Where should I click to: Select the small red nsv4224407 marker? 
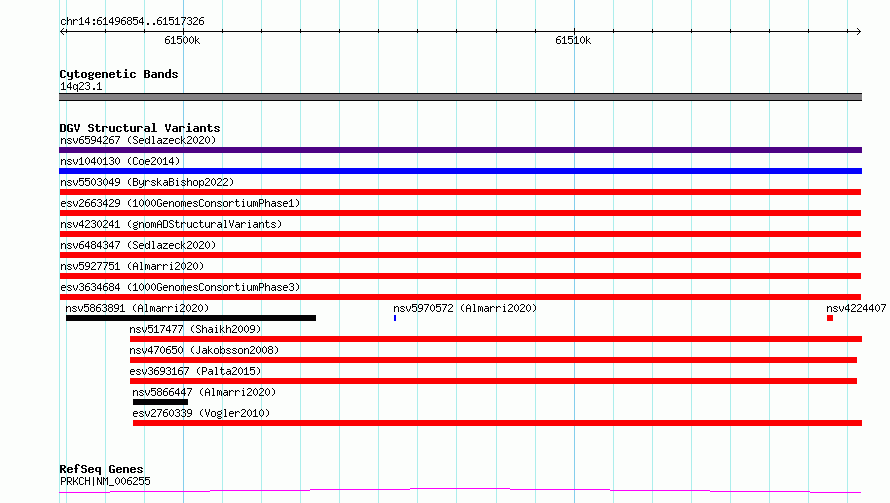(x=830, y=318)
